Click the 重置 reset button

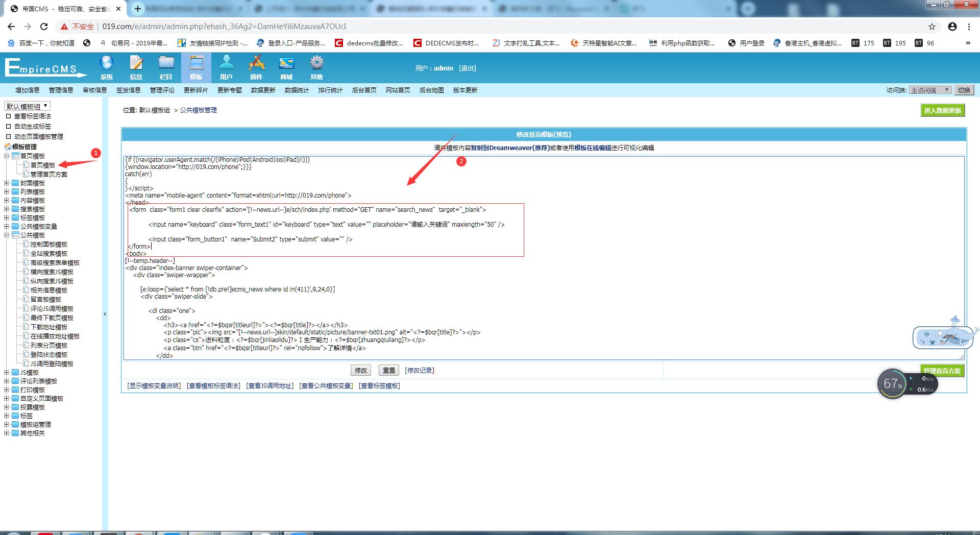[389, 371]
